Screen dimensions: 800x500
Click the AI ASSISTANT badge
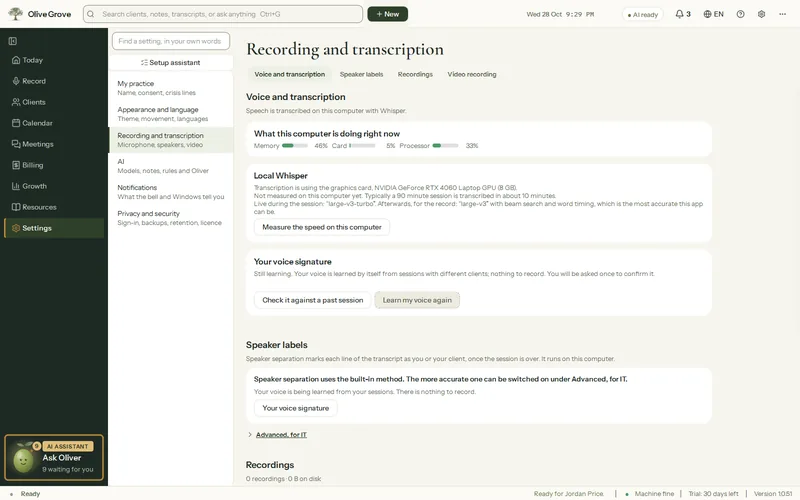click(68, 446)
